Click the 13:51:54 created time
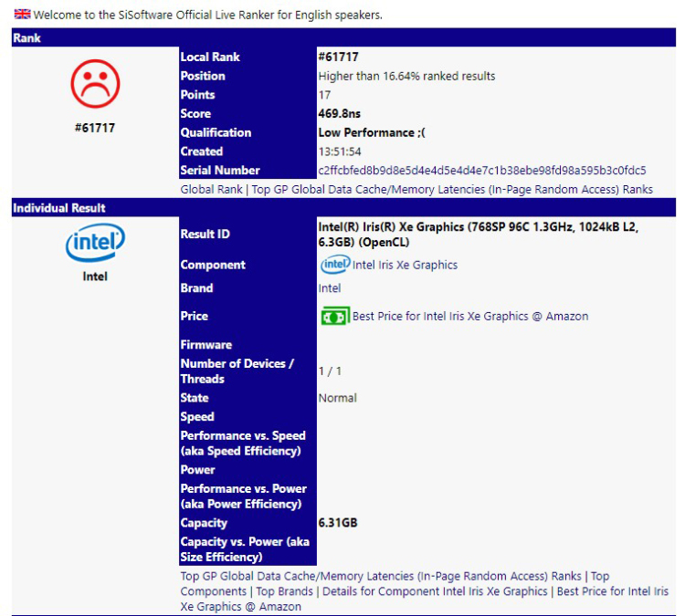The image size is (685, 616). point(340,151)
